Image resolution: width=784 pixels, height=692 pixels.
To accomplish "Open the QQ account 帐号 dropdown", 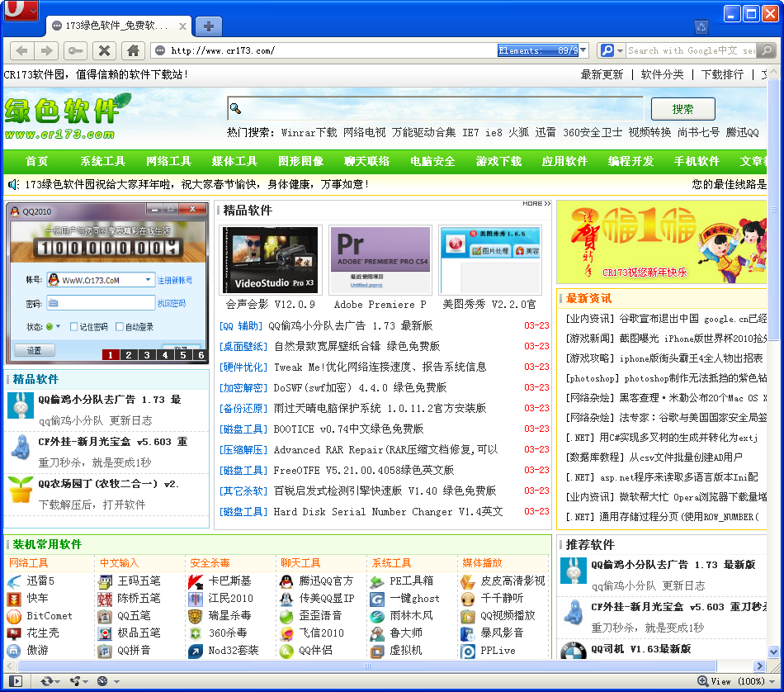I will (148, 280).
